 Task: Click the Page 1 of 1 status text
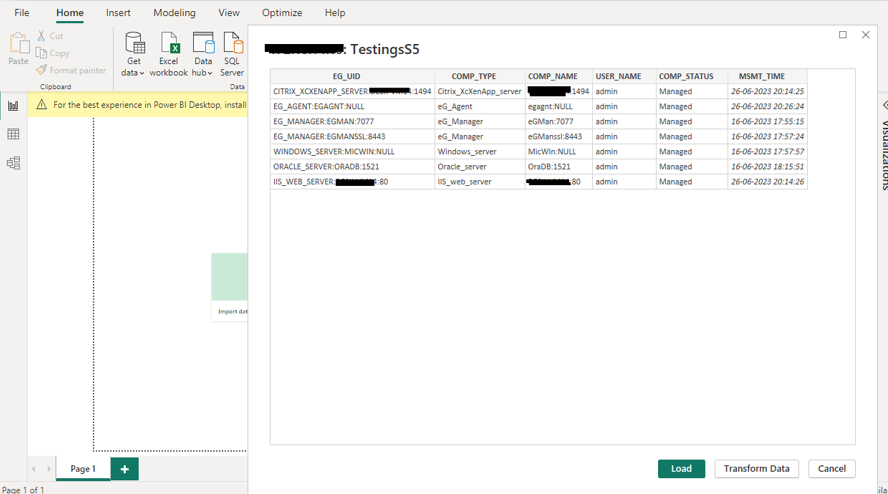[x=23, y=489]
